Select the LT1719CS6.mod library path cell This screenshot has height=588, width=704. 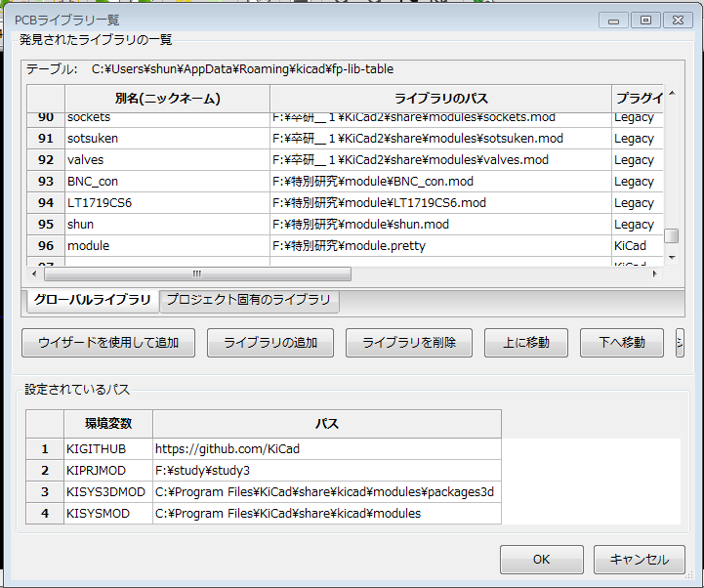pyautogui.click(x=441, y=203)
